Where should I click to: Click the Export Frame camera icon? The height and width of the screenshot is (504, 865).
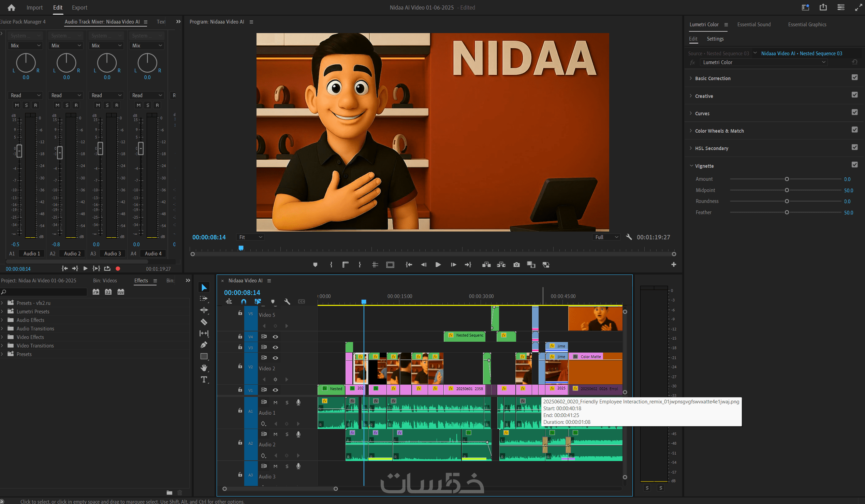[516, 265]
